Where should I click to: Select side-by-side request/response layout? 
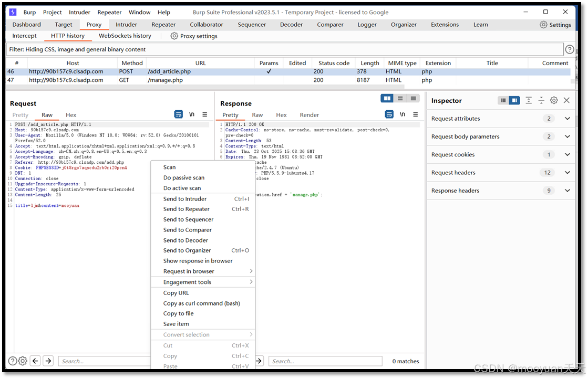point(387,98)
